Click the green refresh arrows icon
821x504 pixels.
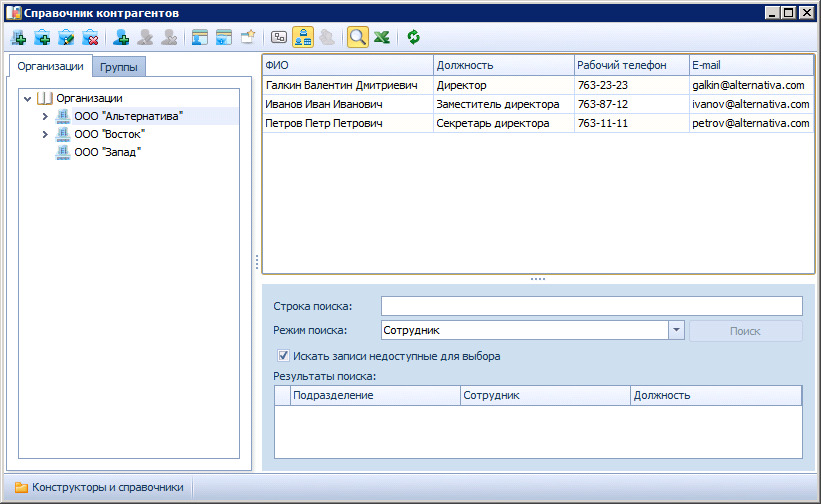click(413, 38)
